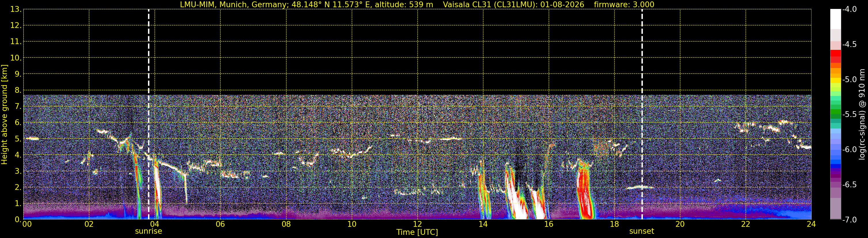Click the '24' time axis tick label
Image resolution: width=868 pixels, height=238 pixels.
tap(811, 224)
